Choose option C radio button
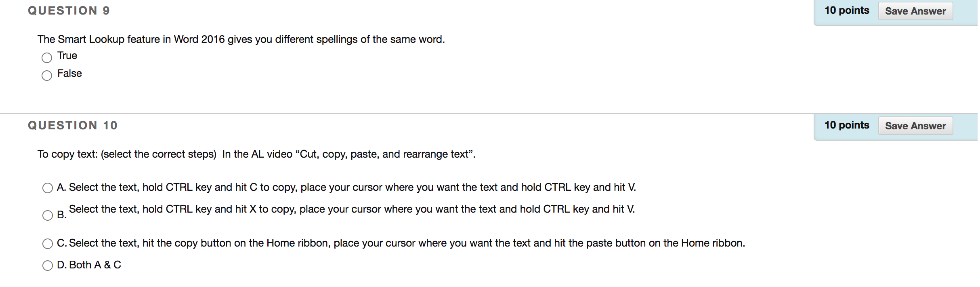This screenshot has height=287, width=980. point(48,243)
